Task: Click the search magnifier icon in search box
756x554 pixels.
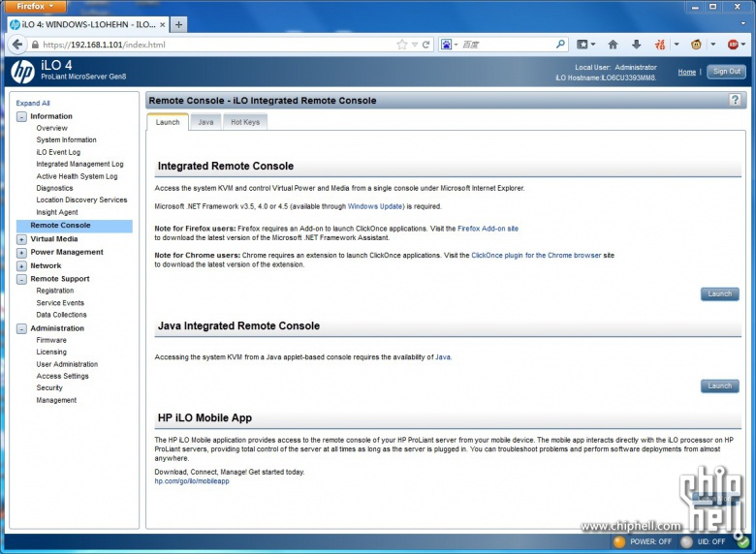Action: click(560, 45)
